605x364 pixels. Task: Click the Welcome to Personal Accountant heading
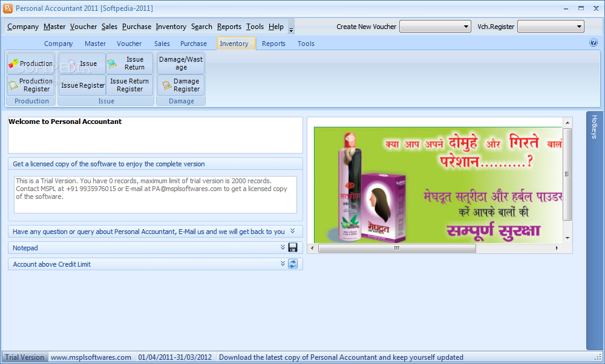tap(65, 122)
